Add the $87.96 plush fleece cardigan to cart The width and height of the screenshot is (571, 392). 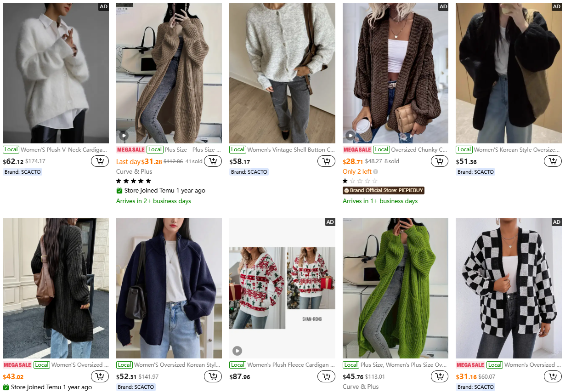tap(326, 377)
